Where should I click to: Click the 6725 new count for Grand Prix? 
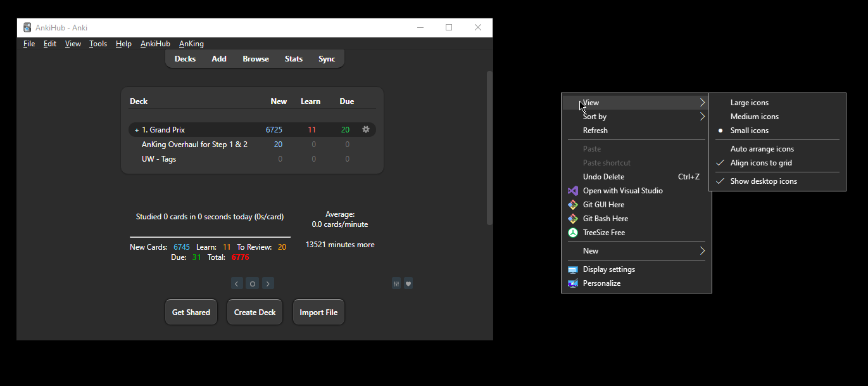pos(274,130)
